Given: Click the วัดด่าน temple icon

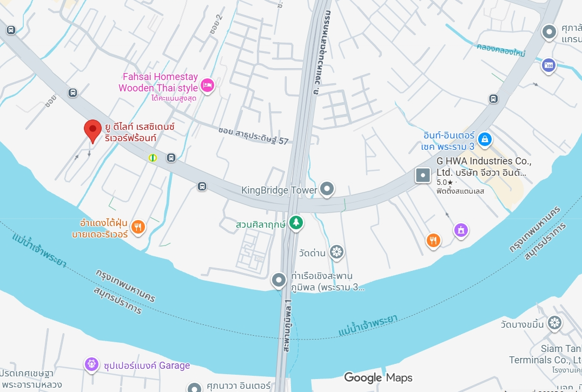Looking at the screenshot, I should click(336, 253).
